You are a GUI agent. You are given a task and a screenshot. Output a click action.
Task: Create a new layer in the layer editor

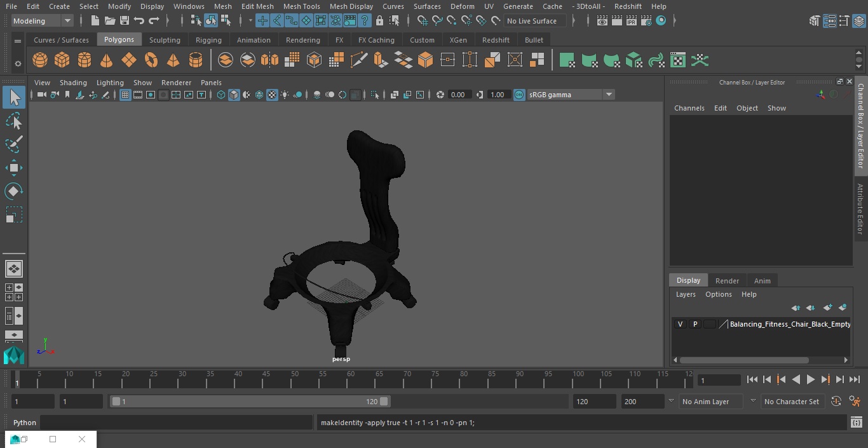coord(827,308)
